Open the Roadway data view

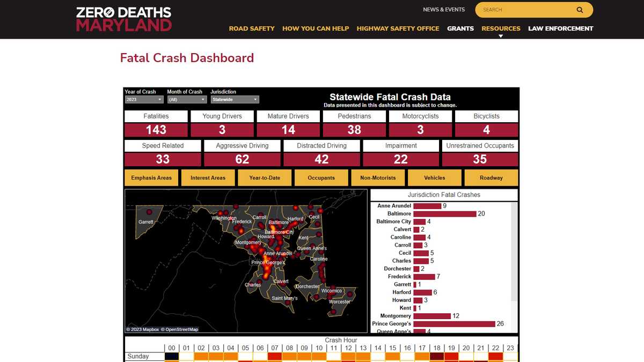coord(491,178)
